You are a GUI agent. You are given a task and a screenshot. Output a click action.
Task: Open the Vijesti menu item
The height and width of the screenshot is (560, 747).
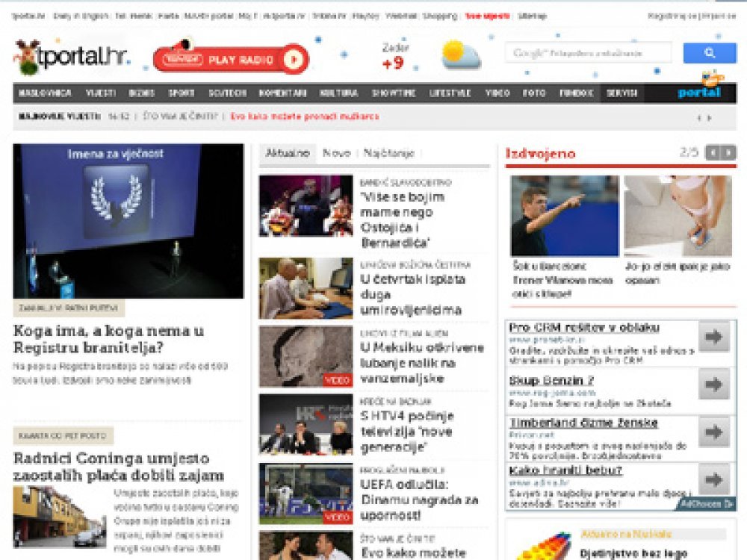click(101, 93)
